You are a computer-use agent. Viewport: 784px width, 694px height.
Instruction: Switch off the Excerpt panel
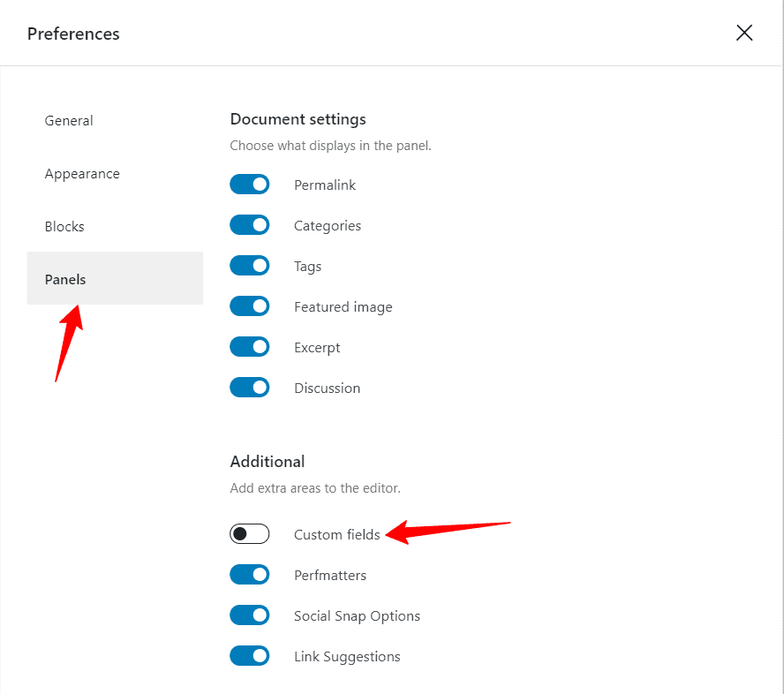pyautogui.click(x=250, y=346)
